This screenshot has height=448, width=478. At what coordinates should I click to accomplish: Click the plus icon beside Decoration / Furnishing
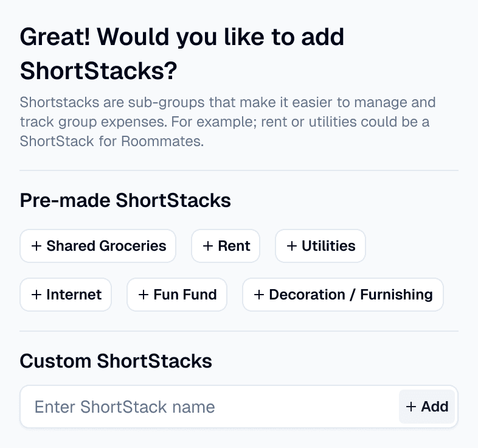(259, 295)
